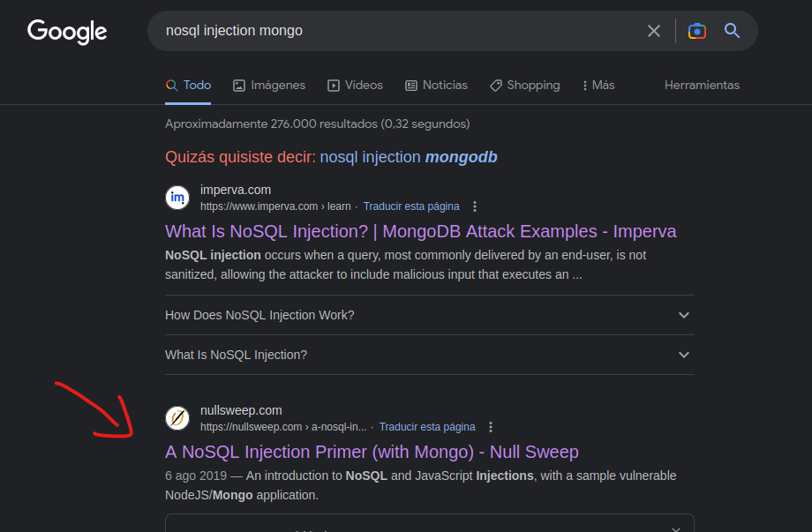This screenshot has width=812, height=532.
Task: Open A NoSQL Injection Primer result
Action: pos(372,452)
